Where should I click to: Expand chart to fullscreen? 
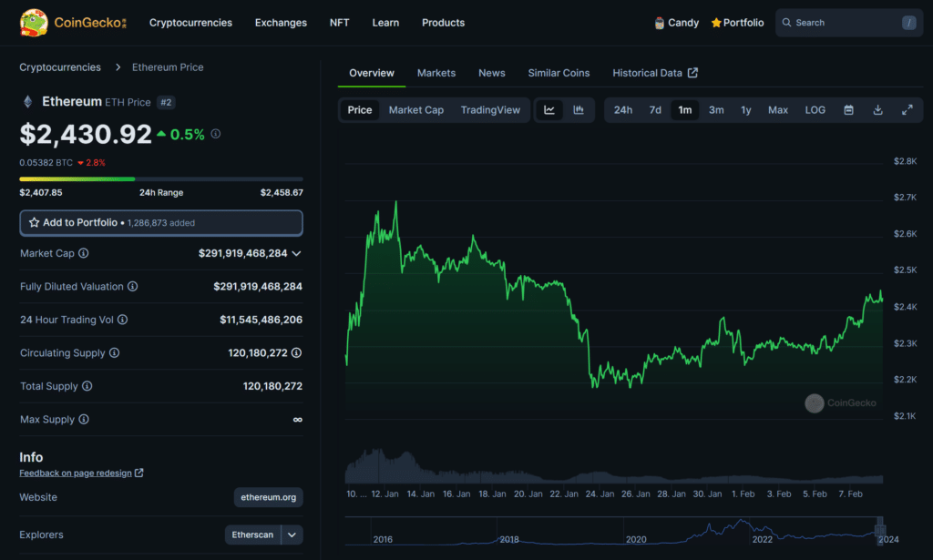click(907, 110)
